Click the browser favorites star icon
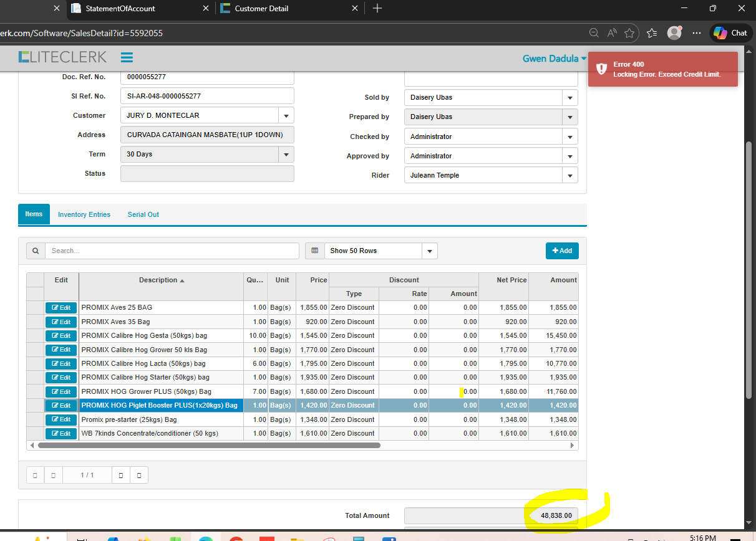This screenshot has width=756, height=541. click(x=629, y=33)
